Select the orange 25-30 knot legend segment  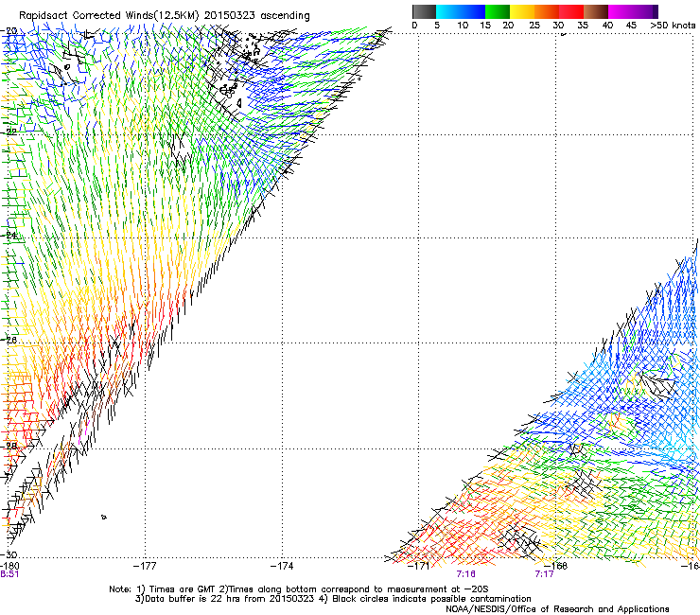(x=547, y=11)
